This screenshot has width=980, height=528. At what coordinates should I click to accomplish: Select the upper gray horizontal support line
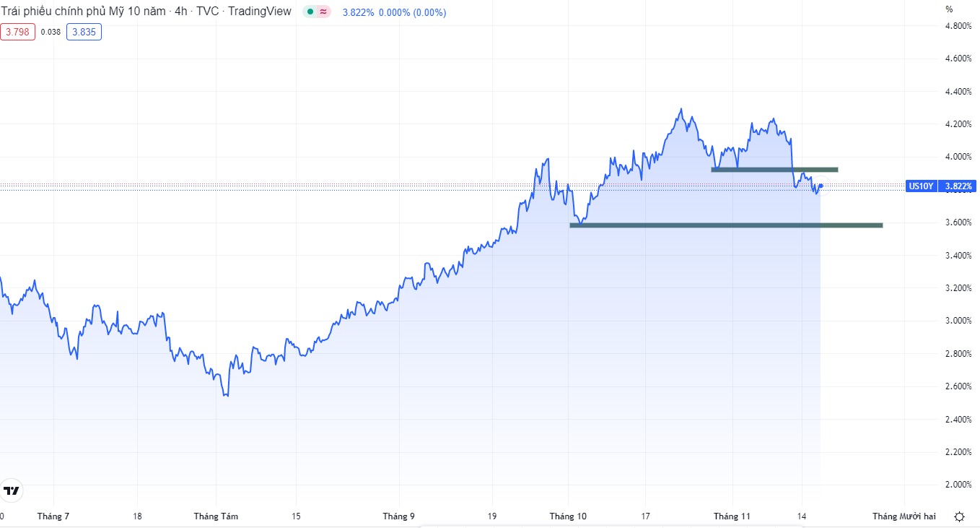(774, 170)
